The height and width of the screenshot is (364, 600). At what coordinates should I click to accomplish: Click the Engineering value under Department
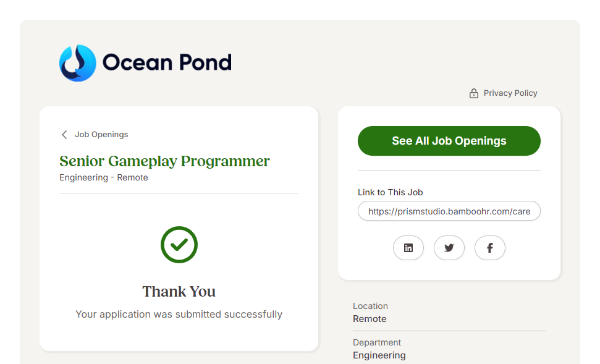click(x=379, y=355)
